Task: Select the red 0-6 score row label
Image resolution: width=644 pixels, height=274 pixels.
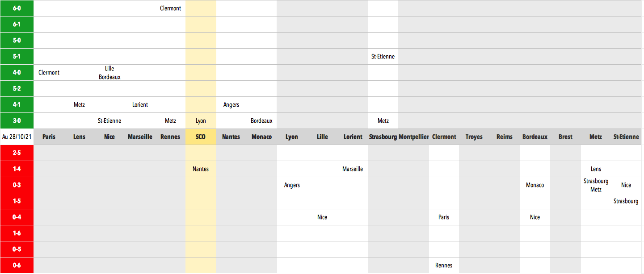Action: tap(17, 266)
